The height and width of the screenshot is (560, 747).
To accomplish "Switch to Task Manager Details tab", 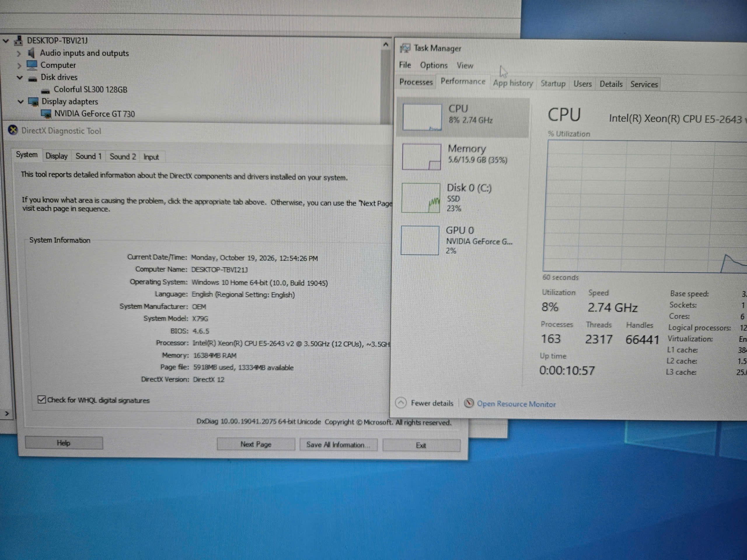I will click(x=610, y=84).
